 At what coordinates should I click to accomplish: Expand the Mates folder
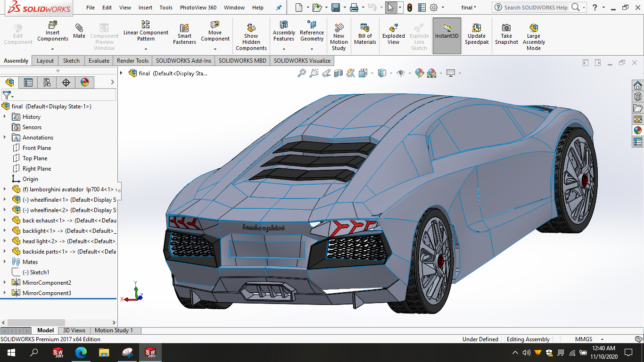(5, 262)
